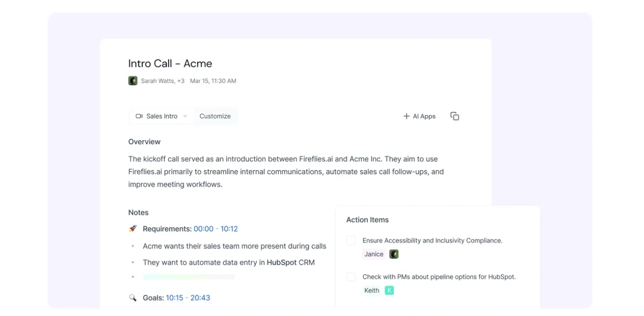The image size is (644, 316).
Task: Click Keith's teal K avatar badge
Action: (x=389, y=290)
